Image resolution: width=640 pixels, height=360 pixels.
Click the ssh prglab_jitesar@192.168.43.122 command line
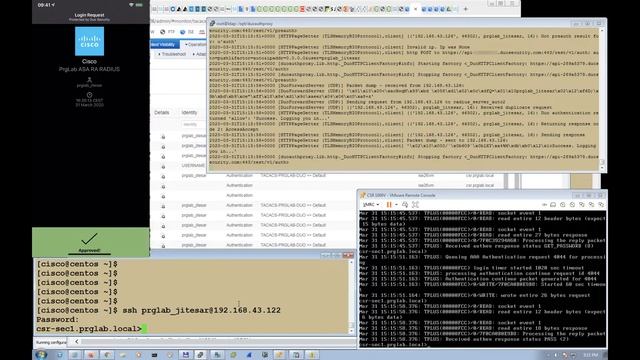[x=202, y=310]
